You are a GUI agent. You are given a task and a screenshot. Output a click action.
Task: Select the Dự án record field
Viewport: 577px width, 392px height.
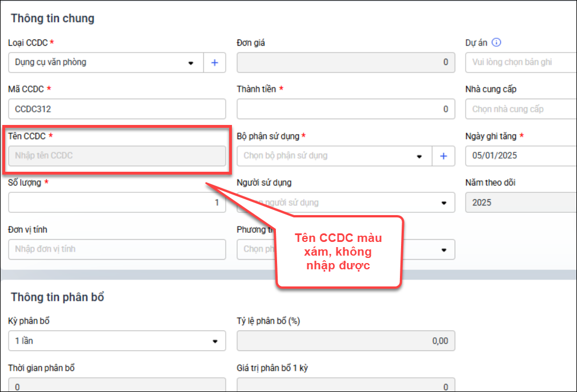(521, 62)
